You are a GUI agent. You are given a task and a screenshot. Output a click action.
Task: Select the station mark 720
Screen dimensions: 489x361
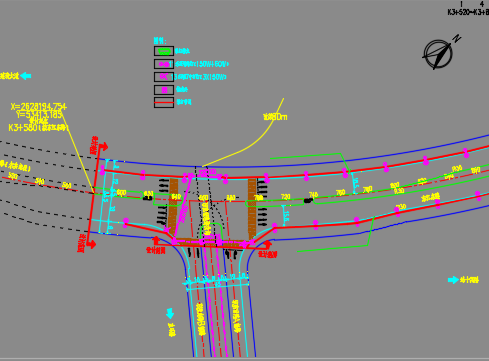(x=285, y=197)
